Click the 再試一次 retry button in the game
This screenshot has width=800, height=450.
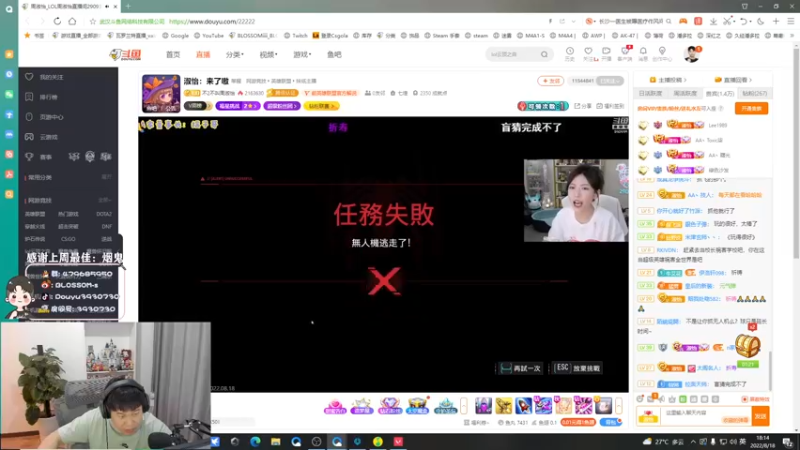click(520, 368)
